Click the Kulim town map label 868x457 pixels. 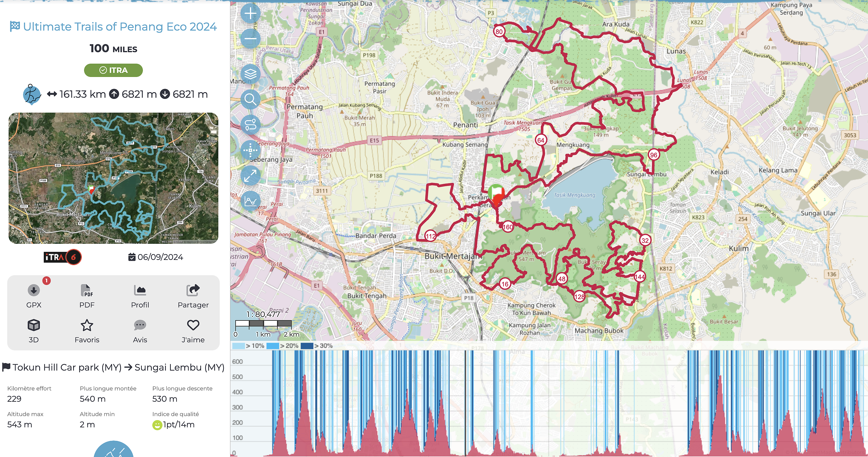pos(739,248)
